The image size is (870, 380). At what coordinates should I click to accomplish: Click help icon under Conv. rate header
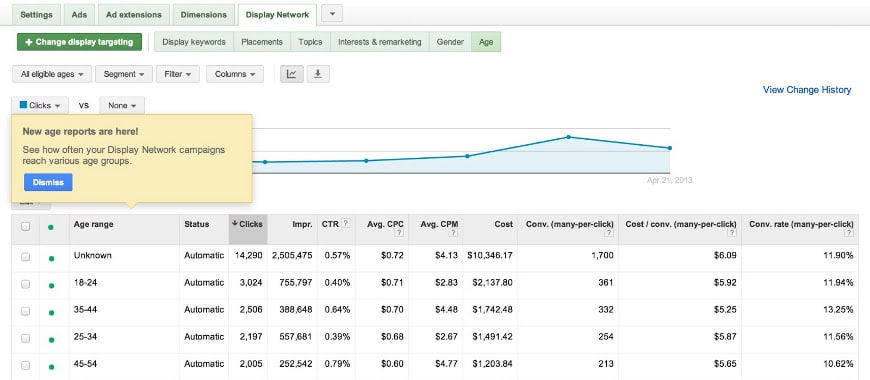[849, 234]
